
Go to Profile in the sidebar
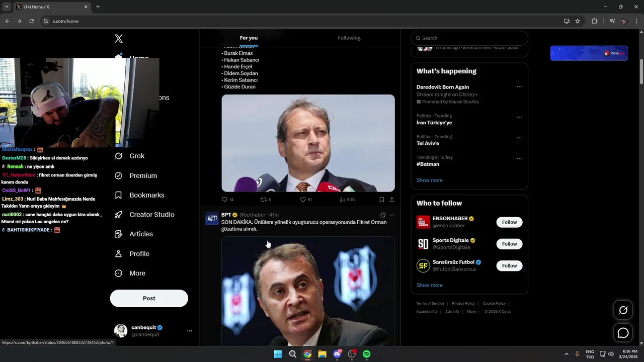tap(132, 254)
